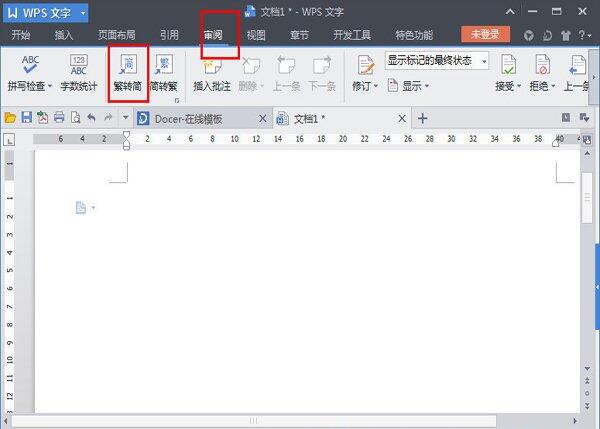Open the 显示 markup dropdown
The width and height of the screenshot is (600, 429).
408,86
